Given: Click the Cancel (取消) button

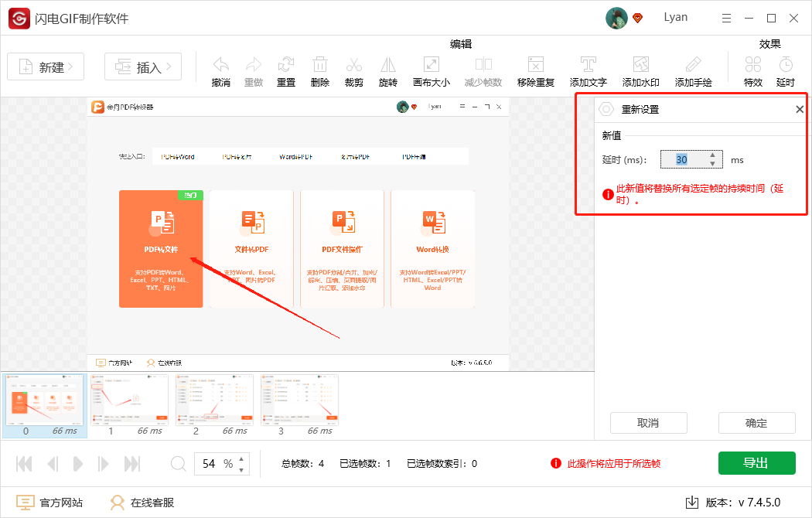Looking at the screenshot, I should [648, 423].
